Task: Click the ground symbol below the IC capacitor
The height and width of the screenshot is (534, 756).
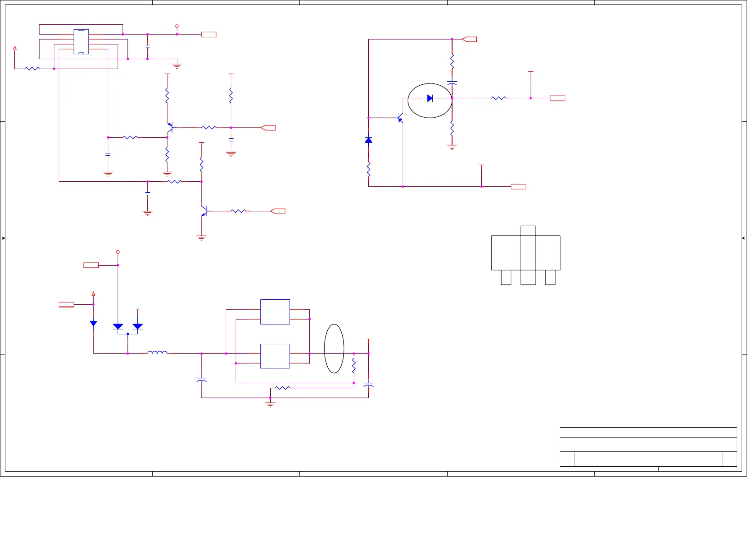Action: [x=177, y=66]
